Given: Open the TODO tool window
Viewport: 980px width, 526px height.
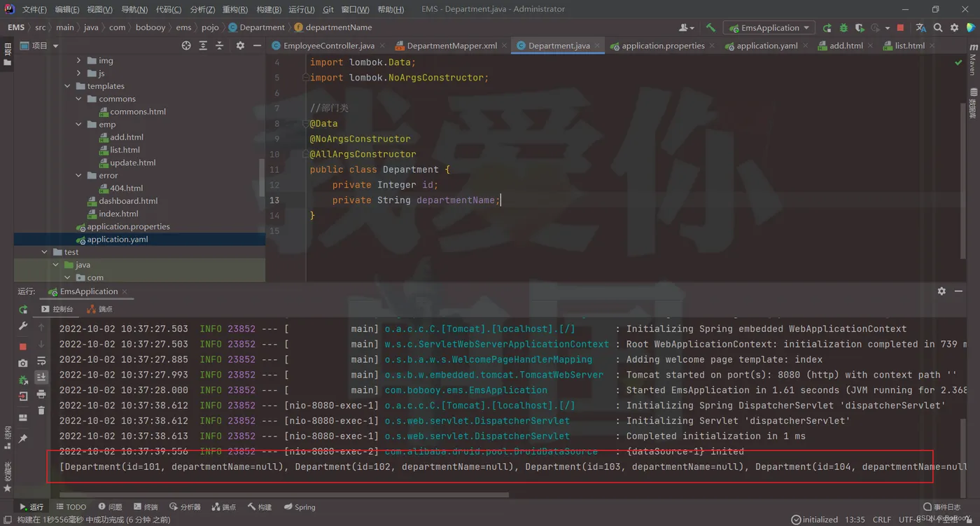Looking at the screenshot, I should click(x=71, y=507).
